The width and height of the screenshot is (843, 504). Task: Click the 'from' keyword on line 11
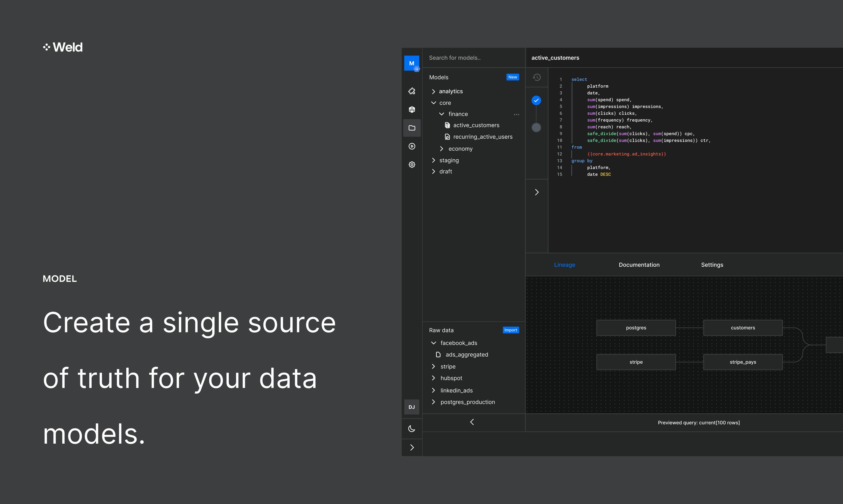577,147
